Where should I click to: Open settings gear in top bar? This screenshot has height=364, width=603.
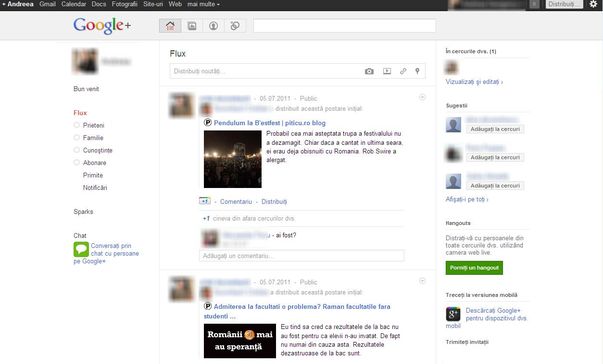(593, 4)
